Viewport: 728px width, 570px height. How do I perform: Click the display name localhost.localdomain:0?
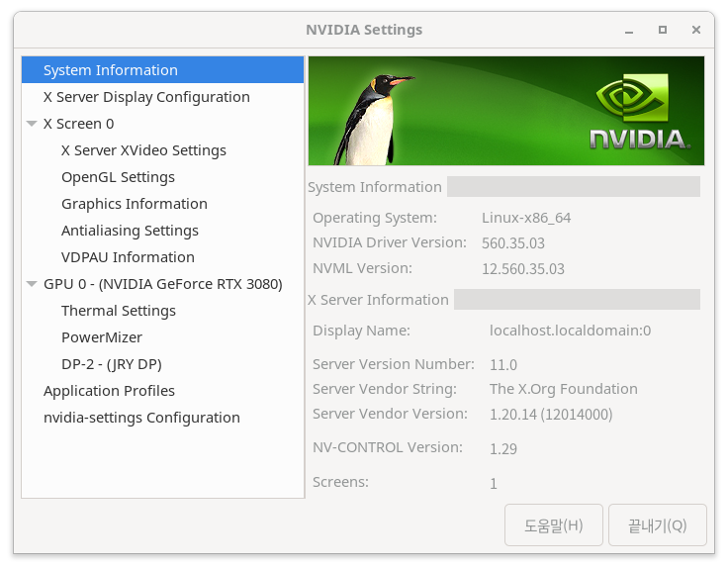pos(570,331)
